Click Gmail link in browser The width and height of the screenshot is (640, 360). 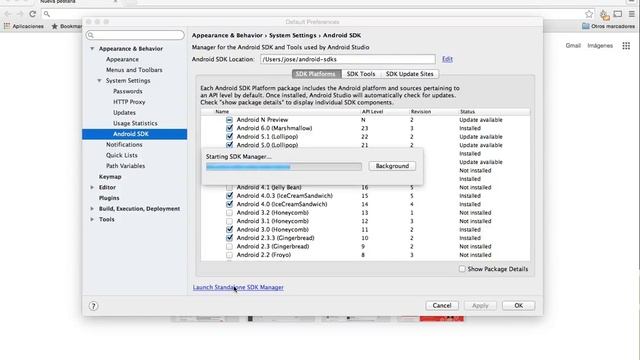click(x=573, y=46)
